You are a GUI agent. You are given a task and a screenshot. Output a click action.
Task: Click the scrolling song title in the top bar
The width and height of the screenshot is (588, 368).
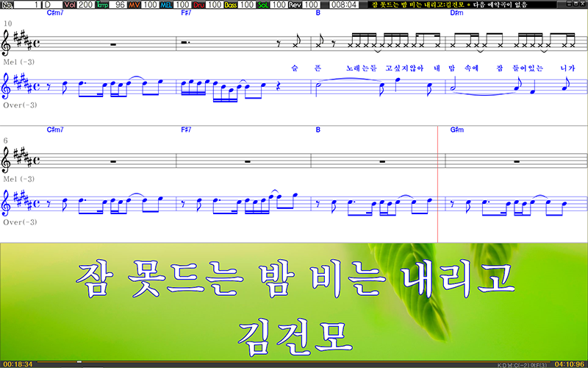[x=450, y=4]
